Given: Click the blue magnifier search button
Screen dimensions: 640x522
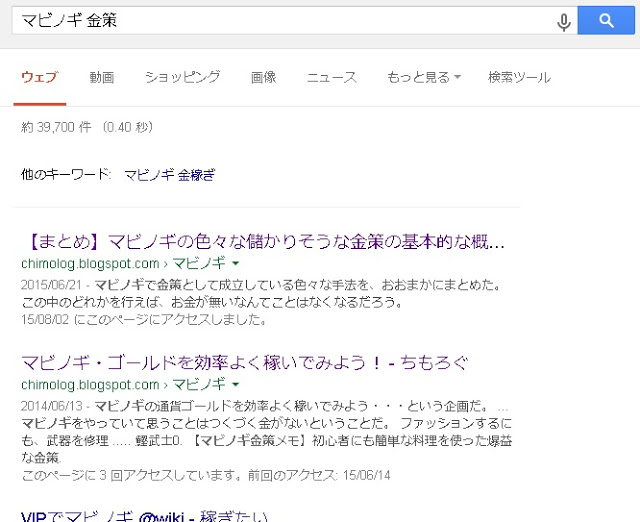Looking at the screenshot, I should tap(606, 20).
